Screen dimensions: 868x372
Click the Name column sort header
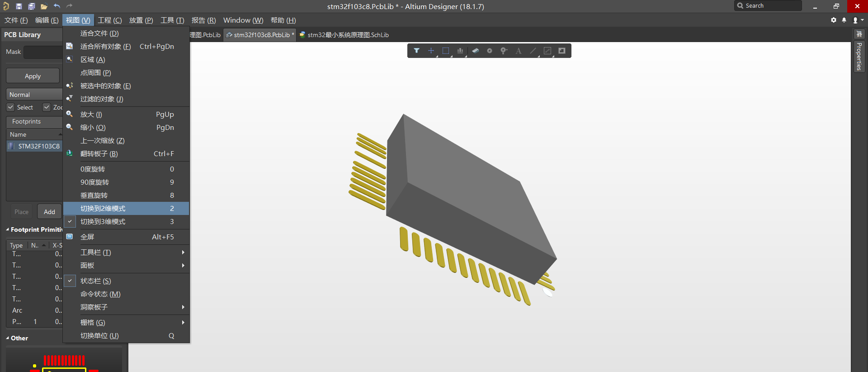click(34, 134)
